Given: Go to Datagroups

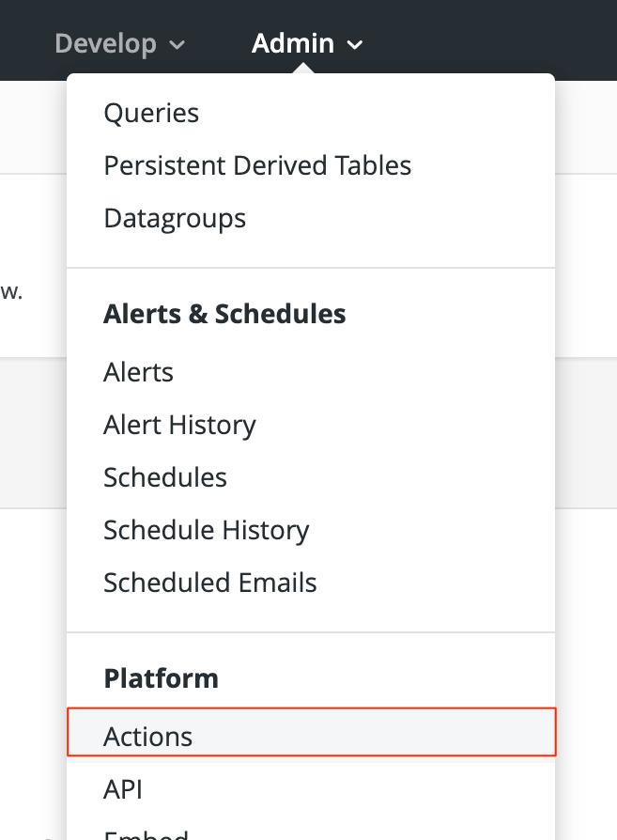Looking at the screenshot, I should 175,219.
